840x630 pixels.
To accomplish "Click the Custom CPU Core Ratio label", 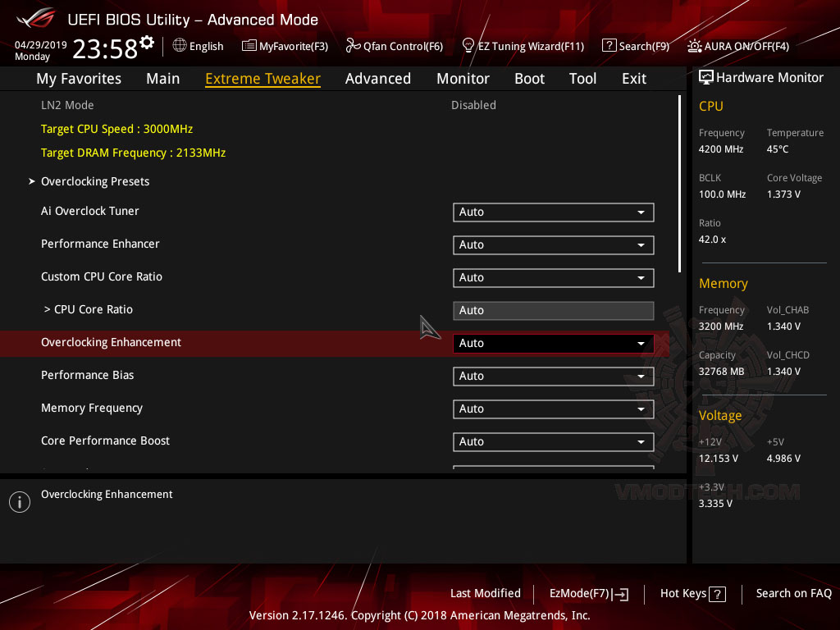I will (101, 276).
